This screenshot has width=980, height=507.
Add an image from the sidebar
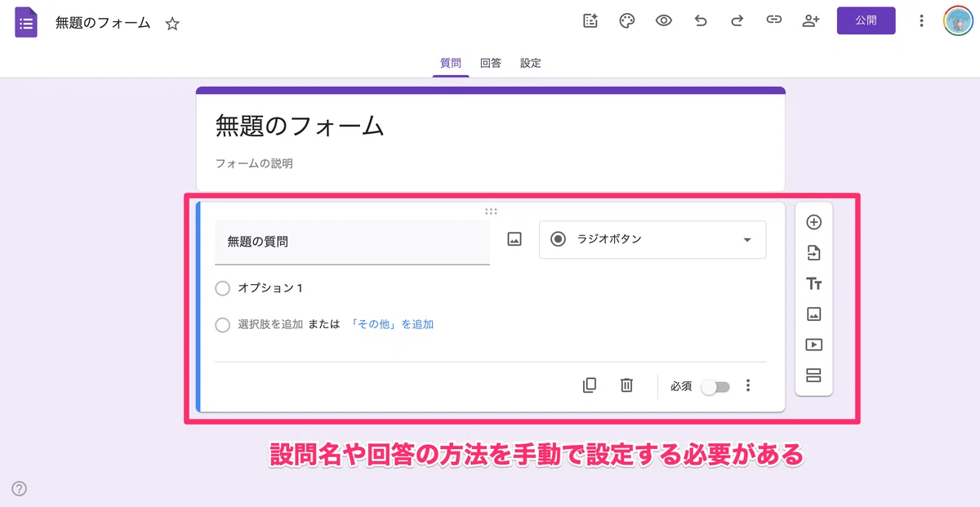click(813, 314)
